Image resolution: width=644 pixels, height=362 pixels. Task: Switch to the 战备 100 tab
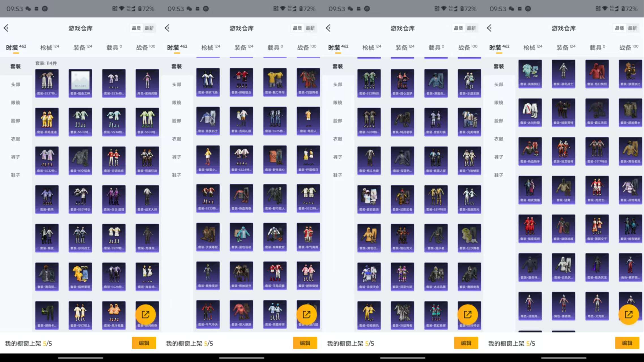click(x=144, y=47)
